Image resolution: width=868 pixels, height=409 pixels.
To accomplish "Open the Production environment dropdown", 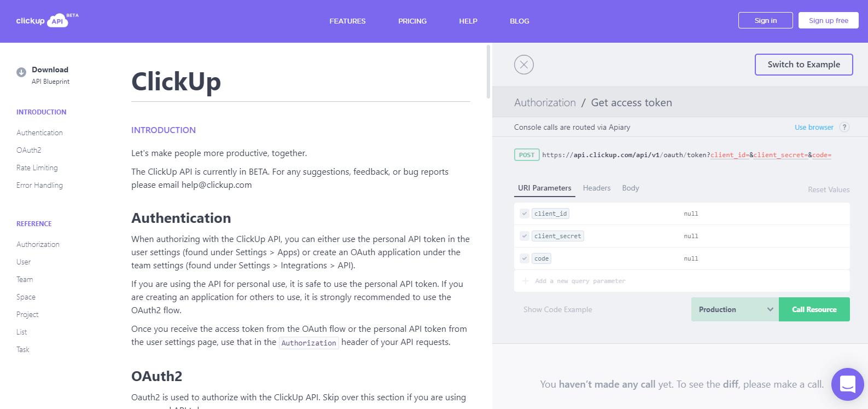I will [734, 309].
